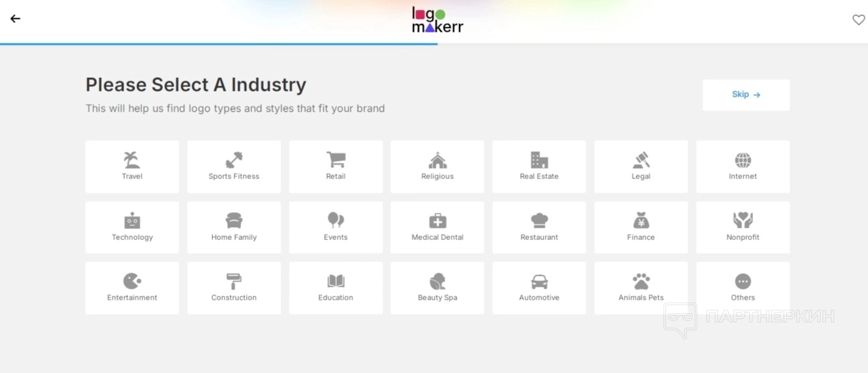The width and height of the screenshot is (868, 373).
Task: Click the Education open book icon
Action: click(336, 281)
